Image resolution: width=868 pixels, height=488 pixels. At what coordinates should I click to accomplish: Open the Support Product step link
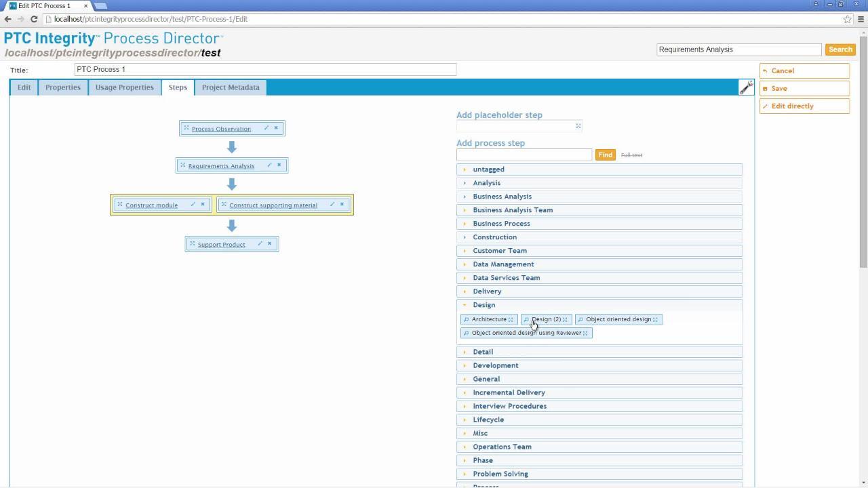(221, 245)
